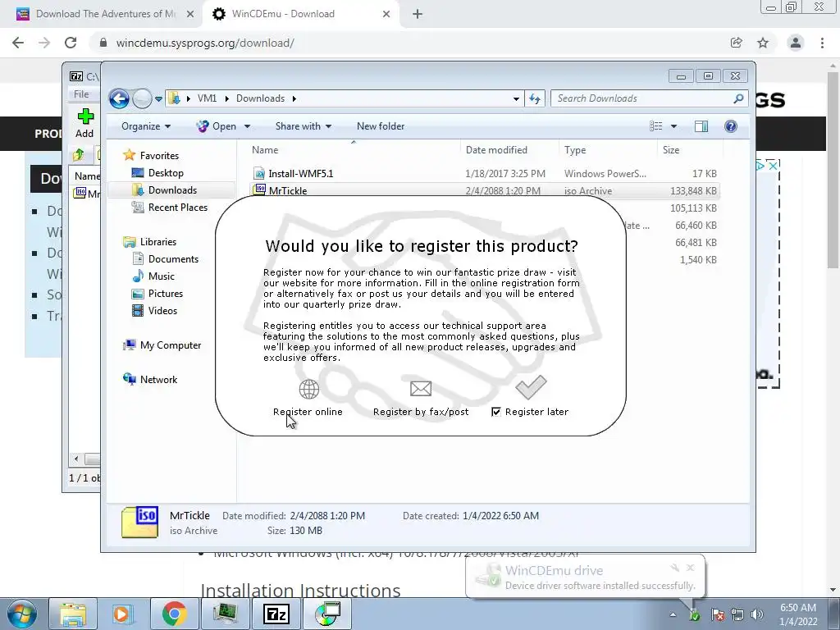Click the Downloads breadcrumb in address bar
The width and height of the screenshot is (840, 630).
tap(260, 98)
